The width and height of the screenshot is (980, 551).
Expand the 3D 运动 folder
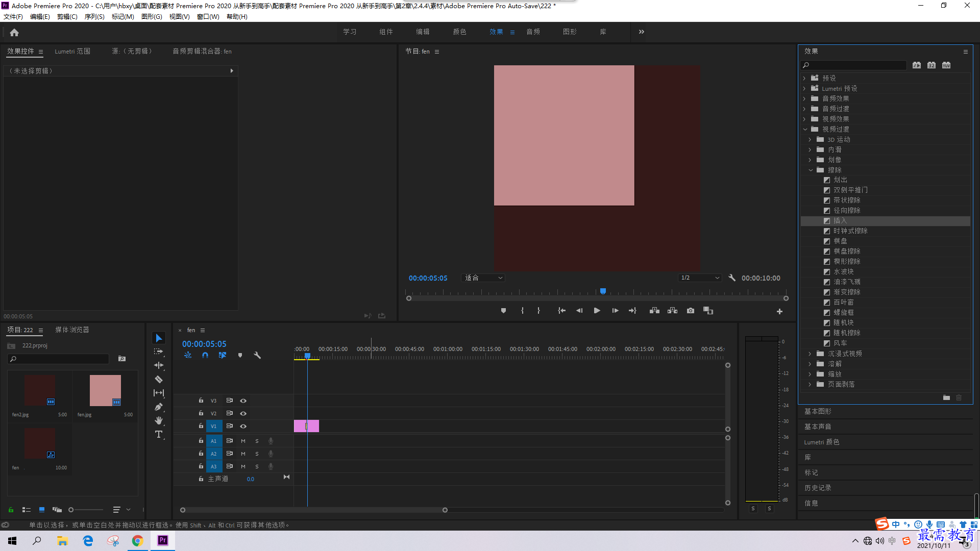coord(810,139)
